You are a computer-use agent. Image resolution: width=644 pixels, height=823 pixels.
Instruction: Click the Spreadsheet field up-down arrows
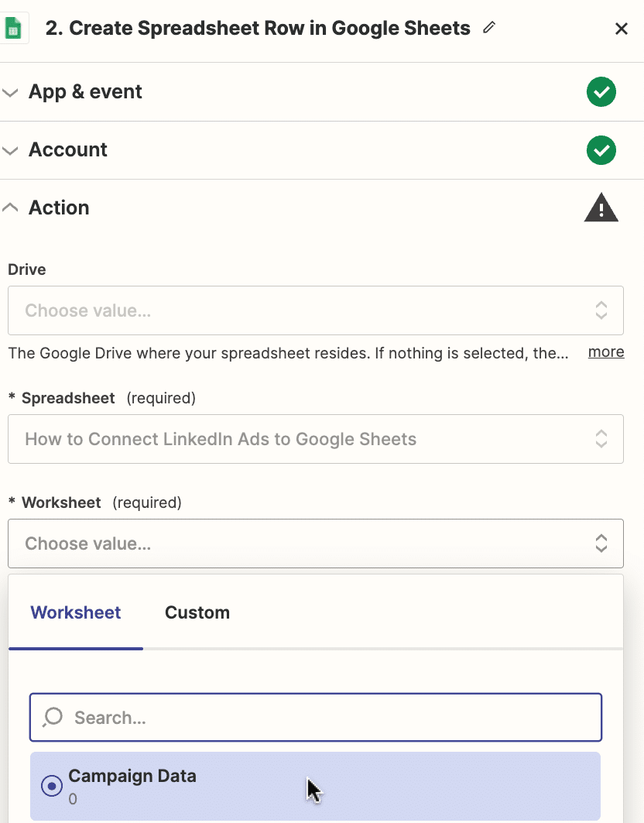click(601, 439)
